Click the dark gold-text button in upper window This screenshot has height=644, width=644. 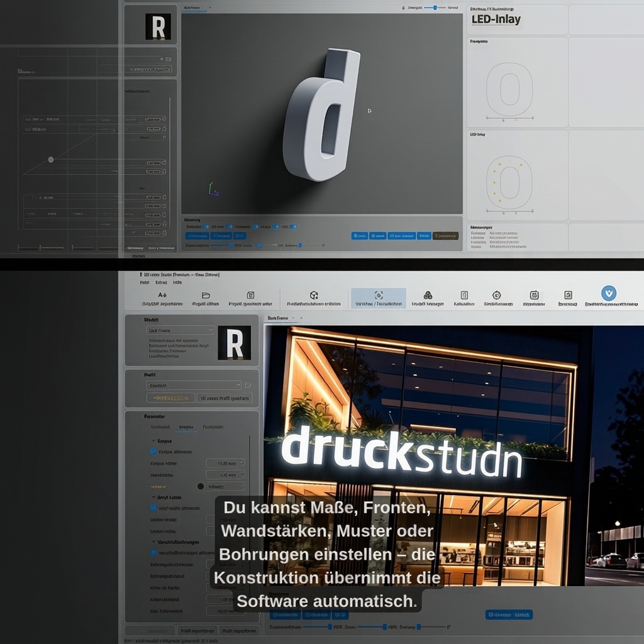point(445,236)
